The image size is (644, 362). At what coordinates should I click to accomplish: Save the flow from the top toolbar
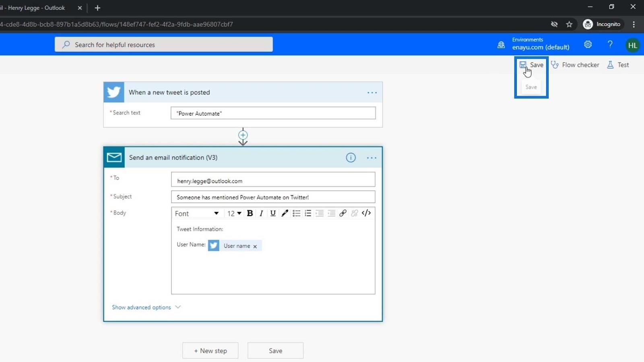[531, 65]
